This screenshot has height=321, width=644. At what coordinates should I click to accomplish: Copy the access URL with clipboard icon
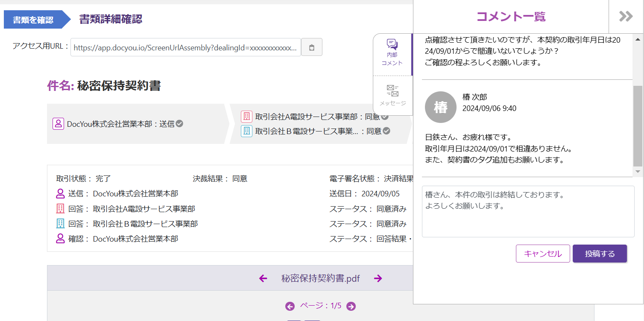pos(311,47)
